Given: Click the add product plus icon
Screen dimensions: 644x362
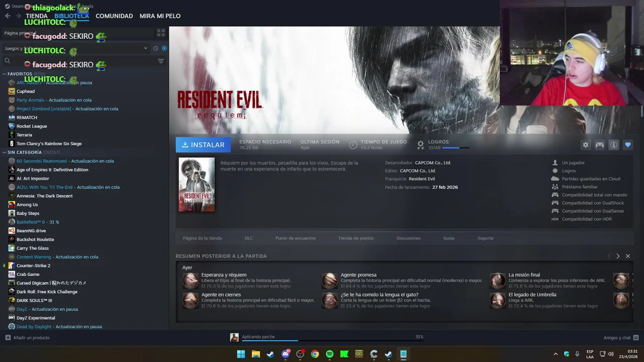Looking at the screenshot, I should tap(8, 337).
